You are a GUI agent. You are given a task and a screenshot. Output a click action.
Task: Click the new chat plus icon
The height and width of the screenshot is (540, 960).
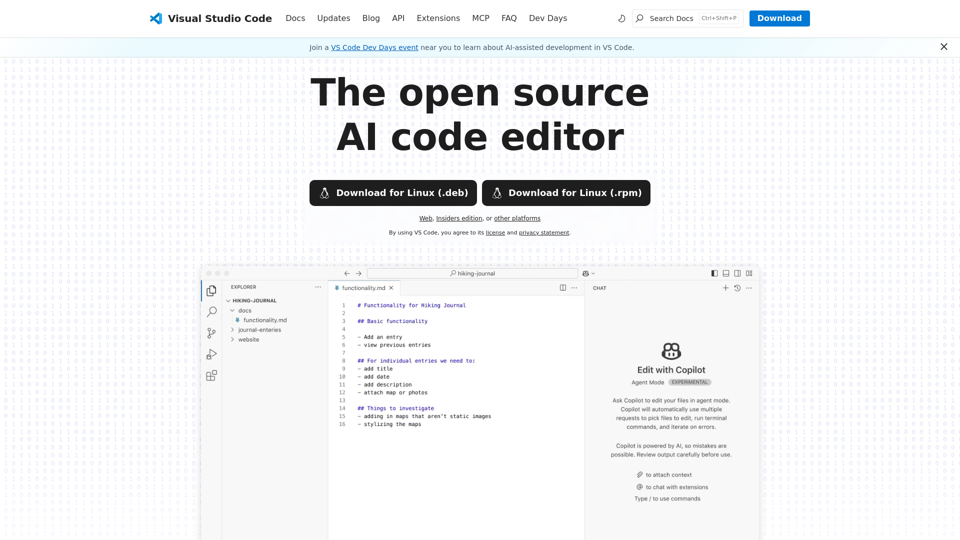(726, 288)
